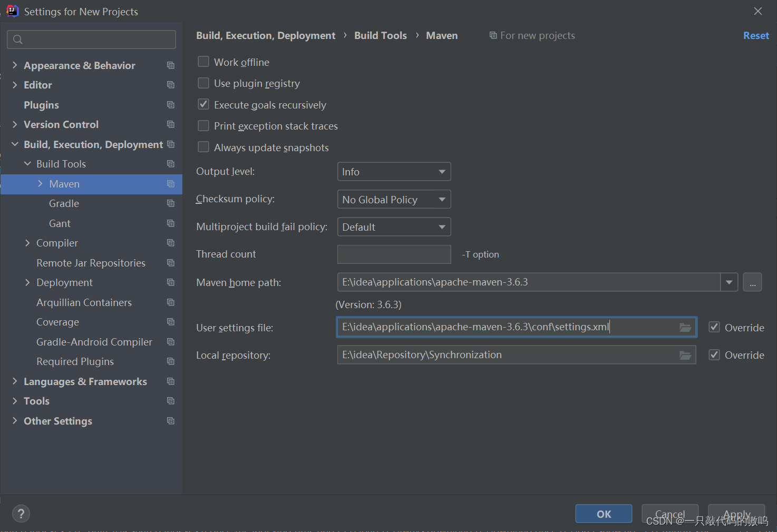Viewport: 777px width, 532px height.
Task: Click the Apply button
Action: pyautogui.click(x=736, y=514)
